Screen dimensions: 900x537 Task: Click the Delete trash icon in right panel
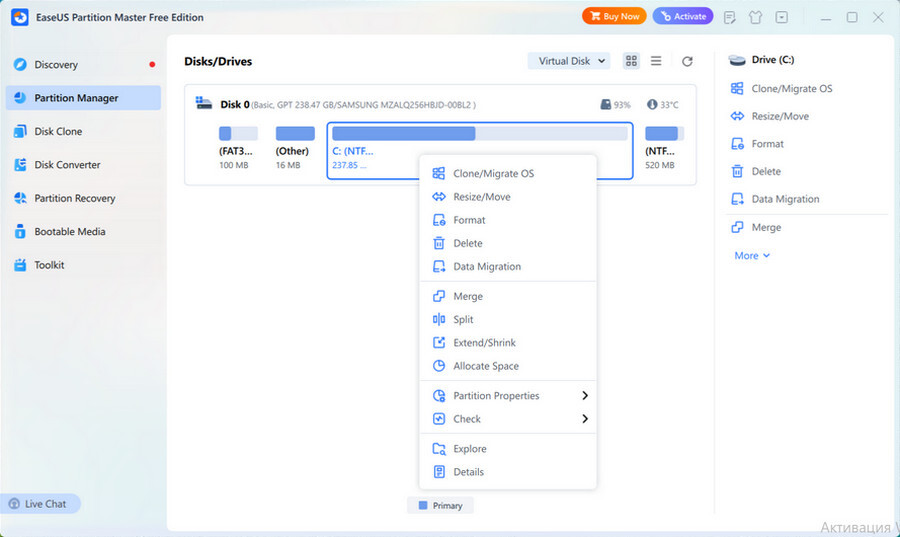738,171
